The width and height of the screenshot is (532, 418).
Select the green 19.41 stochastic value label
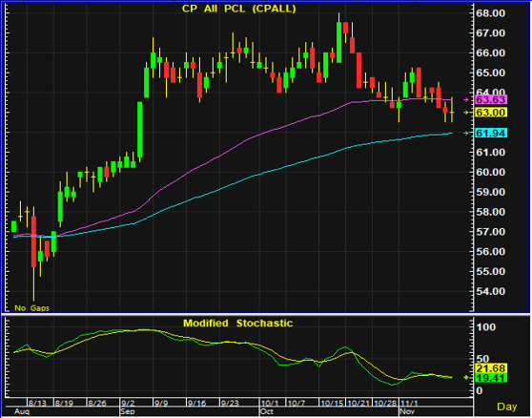[491, 378]
